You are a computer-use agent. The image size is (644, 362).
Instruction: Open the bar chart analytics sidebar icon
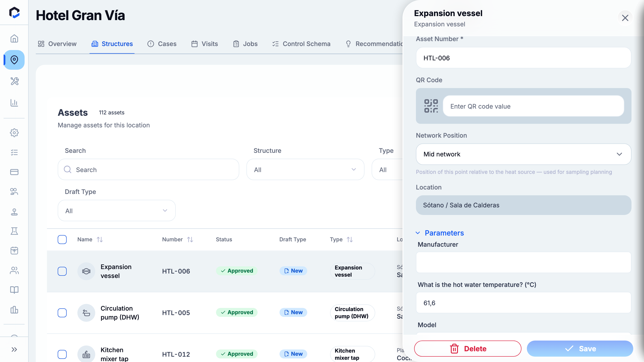pyautogui.click(x=14, y=103)
